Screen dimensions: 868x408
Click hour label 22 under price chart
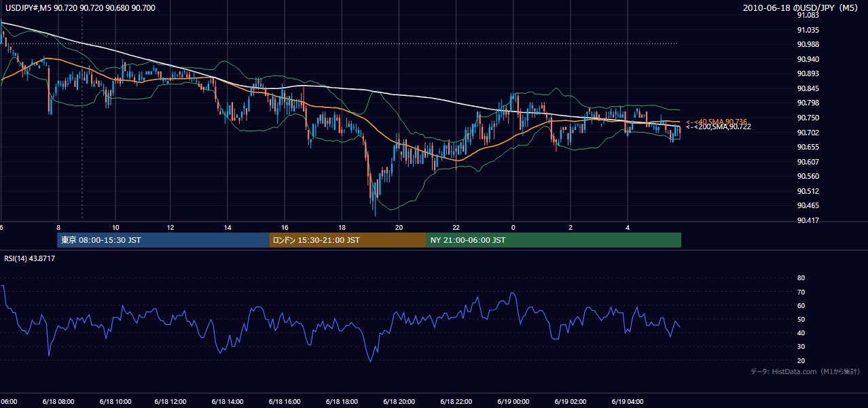(x=456, y=227)
